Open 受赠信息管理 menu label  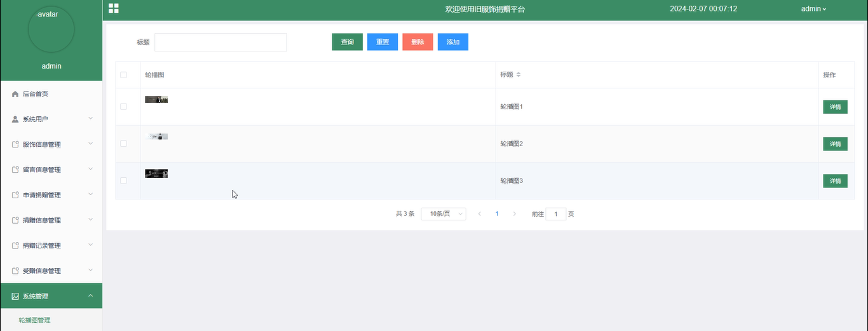(42, 271)
